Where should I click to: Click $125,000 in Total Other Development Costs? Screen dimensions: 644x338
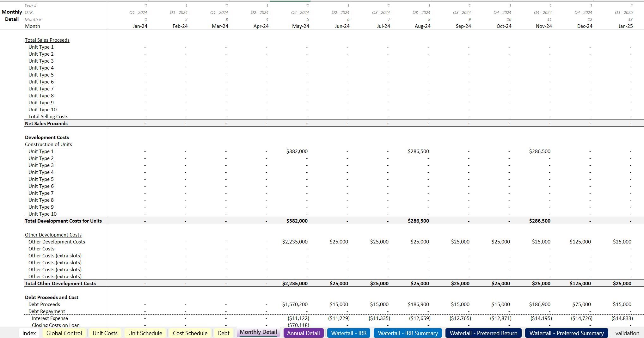point(580,284)
